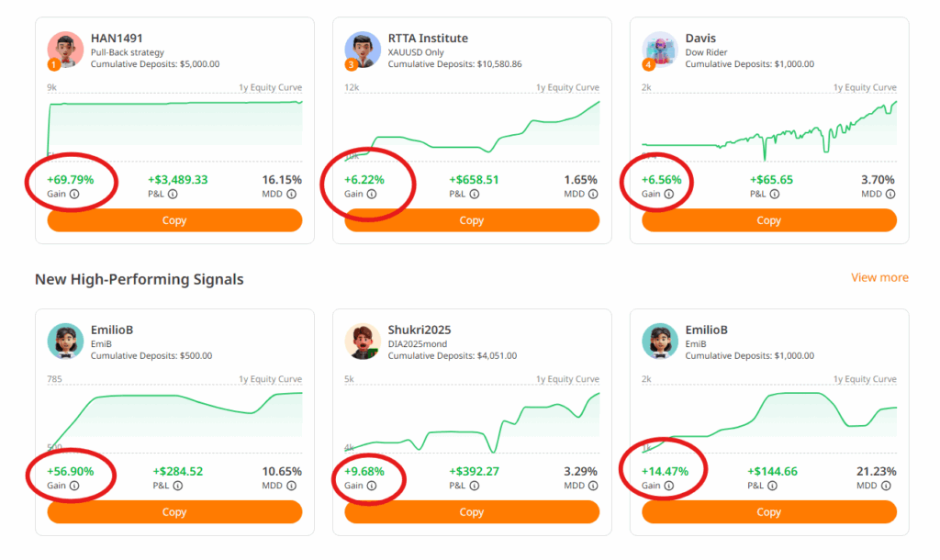The height and width of the screenshot is (560, 940).
Task: Copy the Davis Dow Rider signal
Action: click(769, 220)
